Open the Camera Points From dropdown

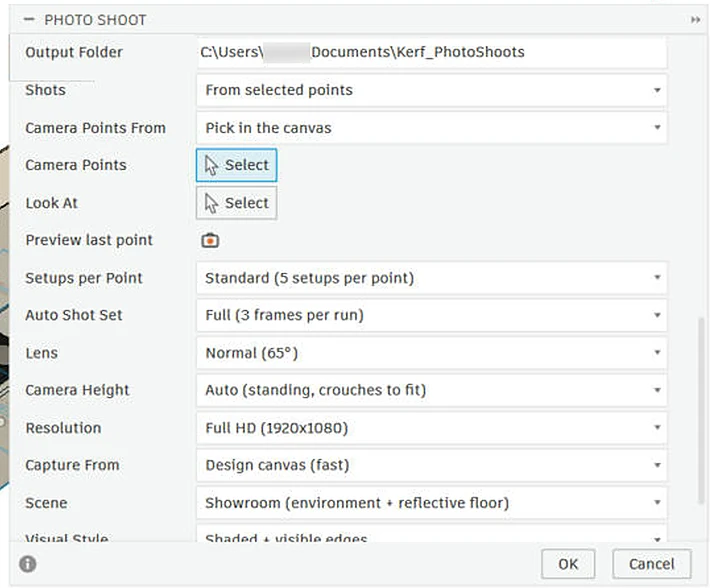coord(432,128)
